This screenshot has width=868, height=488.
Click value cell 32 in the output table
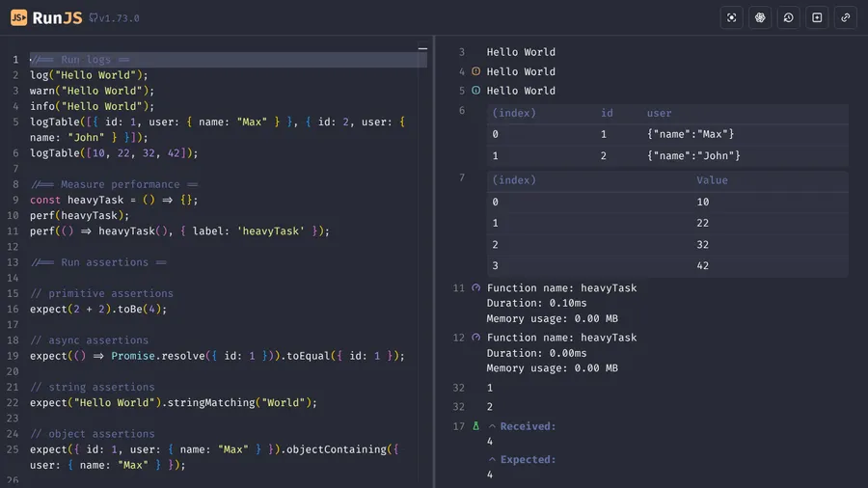[702, 245]
